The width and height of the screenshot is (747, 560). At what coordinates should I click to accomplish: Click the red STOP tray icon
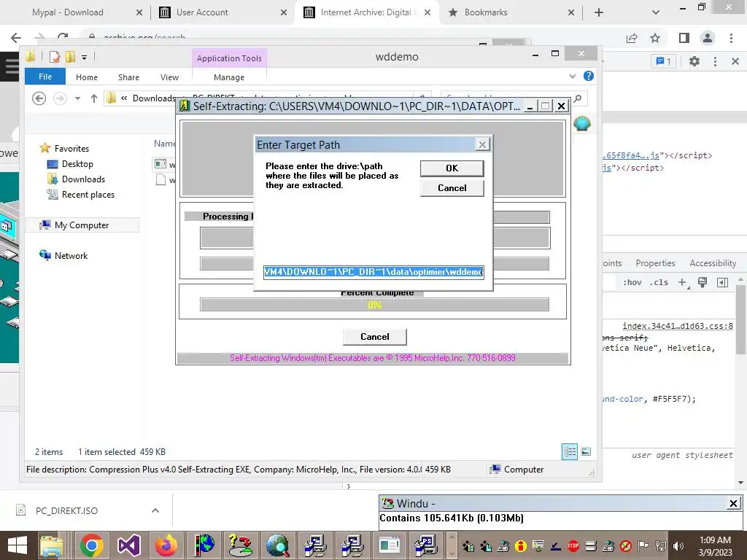pos(573,545)
